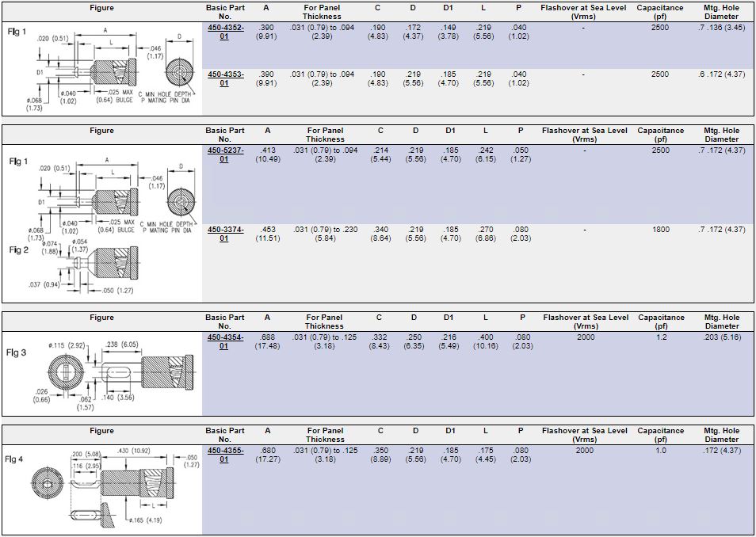Follow the 450-5237-01 part link

point(225,154)
